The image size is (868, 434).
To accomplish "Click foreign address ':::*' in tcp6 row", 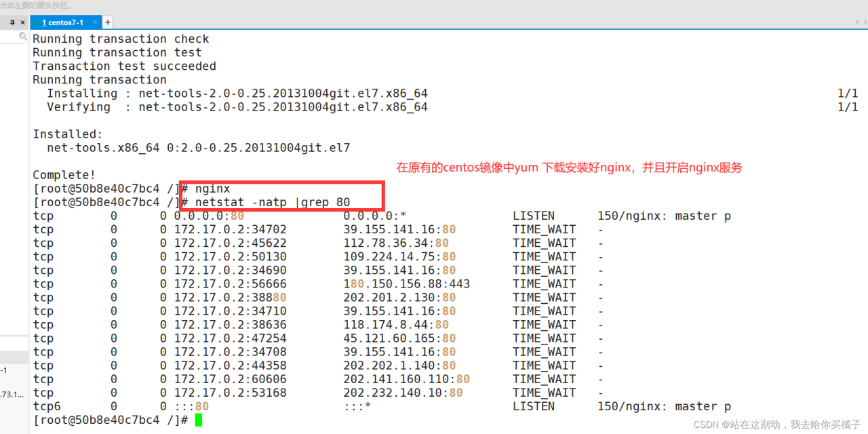I will click(357, 406).
